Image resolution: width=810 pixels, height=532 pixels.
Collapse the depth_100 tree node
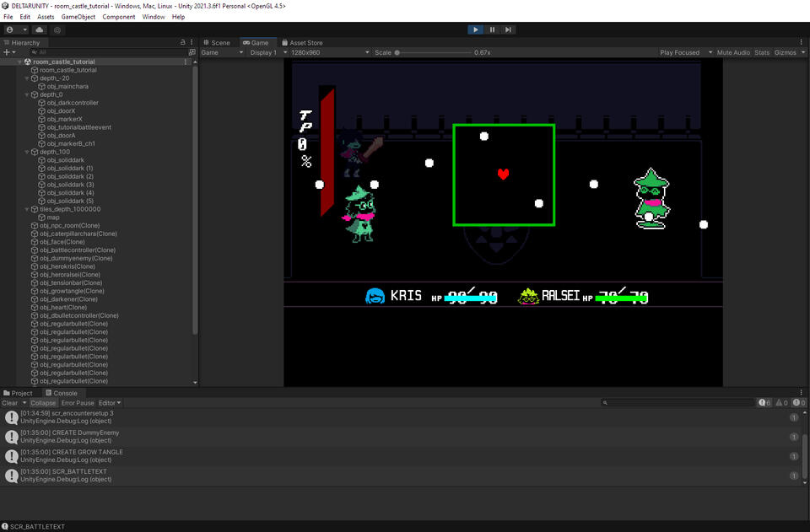(x=27, y=152)
